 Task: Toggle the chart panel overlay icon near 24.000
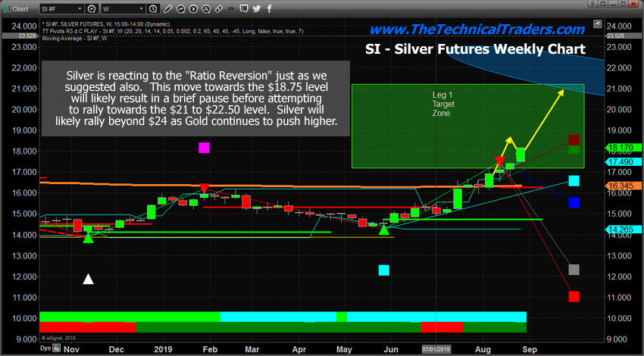click(x=597, y=24)
